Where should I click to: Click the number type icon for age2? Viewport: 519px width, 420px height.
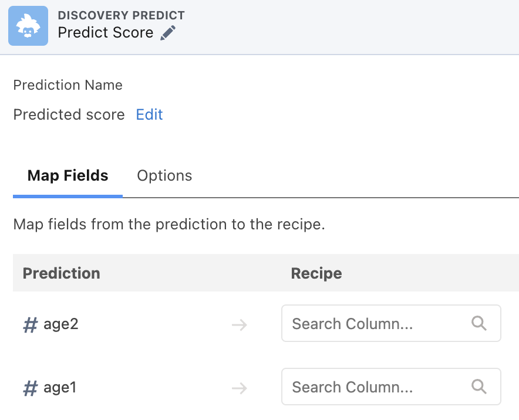point(30,324)
